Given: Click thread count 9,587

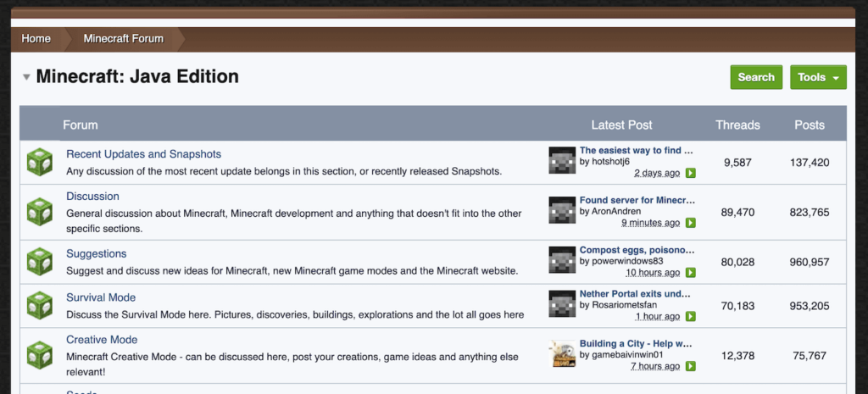Looking at the screenshot, I should pos(738,163).
